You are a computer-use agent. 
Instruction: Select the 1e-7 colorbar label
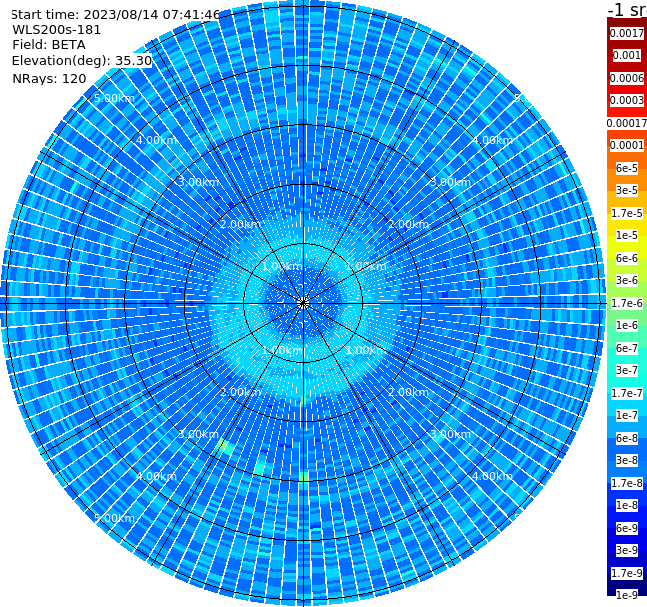click(627, 415)
